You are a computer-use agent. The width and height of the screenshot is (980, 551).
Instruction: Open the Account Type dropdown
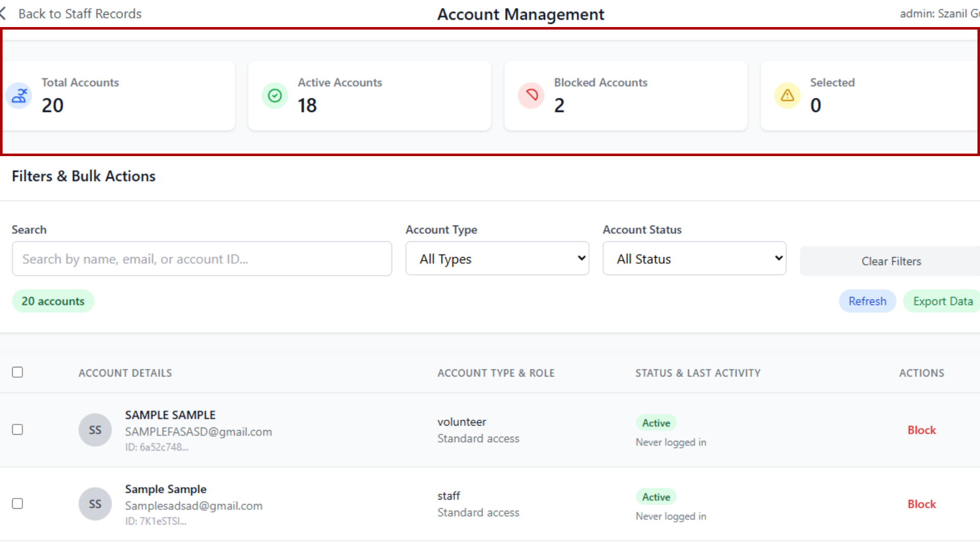click(x=497, y=259)
